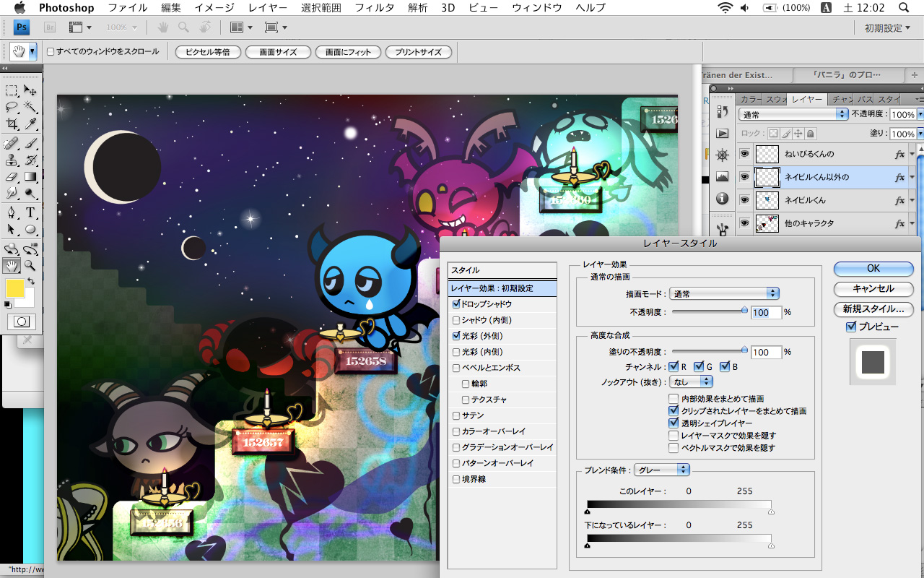Click the ピクセル等倍 button
924x578 pixels.
pos(208,52)
